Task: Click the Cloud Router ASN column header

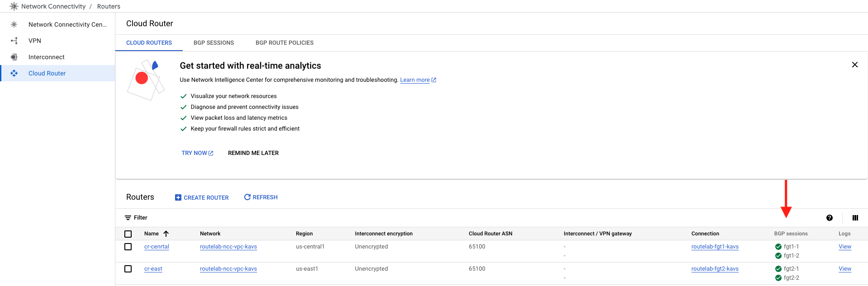Action: (491, 234)
